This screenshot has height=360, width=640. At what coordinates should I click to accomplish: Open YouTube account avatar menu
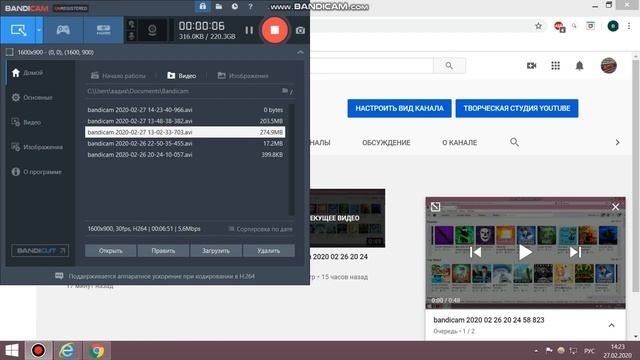(x=608, y=66)
